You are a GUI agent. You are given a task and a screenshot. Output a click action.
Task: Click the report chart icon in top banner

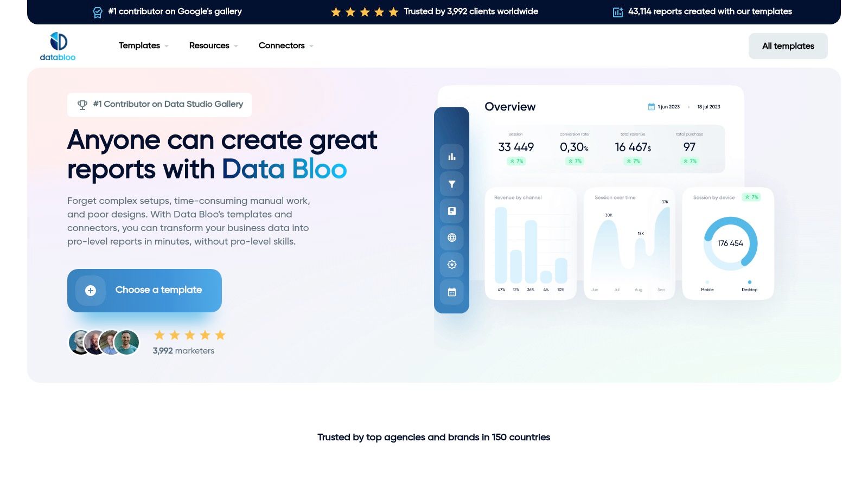618,12
